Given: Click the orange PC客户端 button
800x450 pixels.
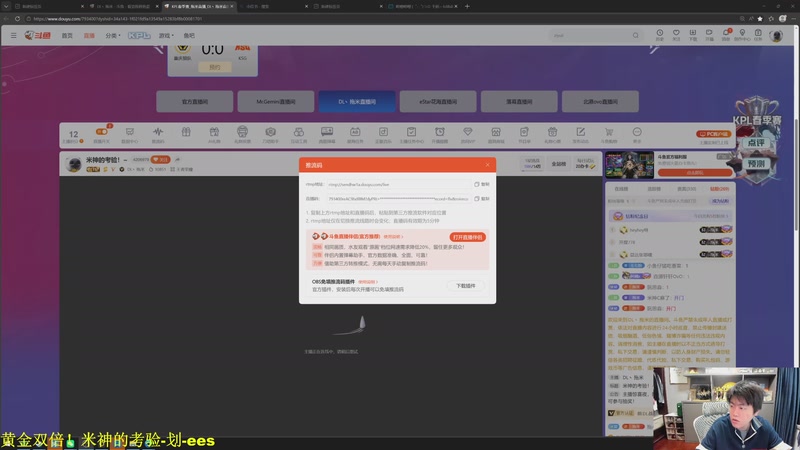Looking at the screenshot, I should pos(713,134).
